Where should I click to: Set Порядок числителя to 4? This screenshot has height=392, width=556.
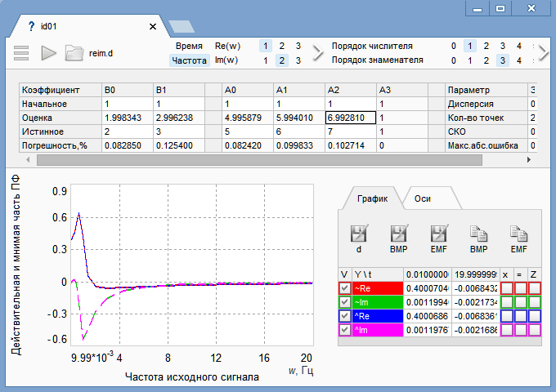pyautogui.click(x=519, y=46)
